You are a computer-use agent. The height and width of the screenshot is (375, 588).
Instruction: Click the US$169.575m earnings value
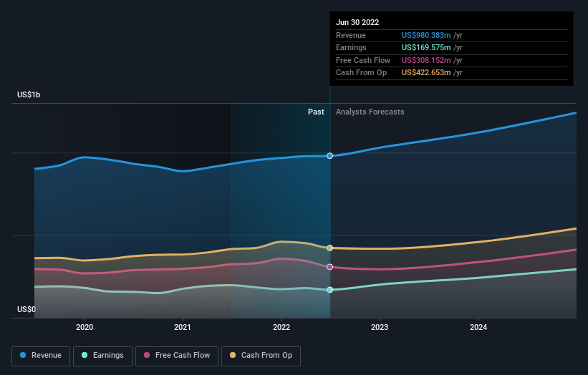pos(426,47)
